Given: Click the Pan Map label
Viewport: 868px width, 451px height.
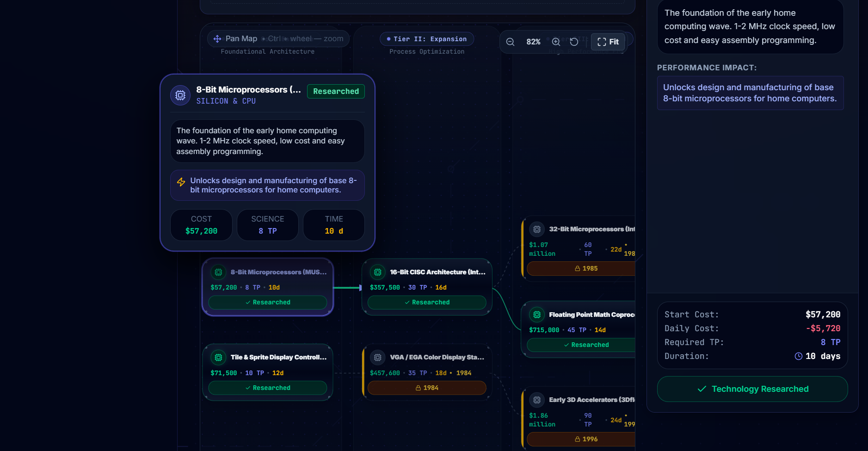Looking at the screenshot, I should tap(241, 39).
